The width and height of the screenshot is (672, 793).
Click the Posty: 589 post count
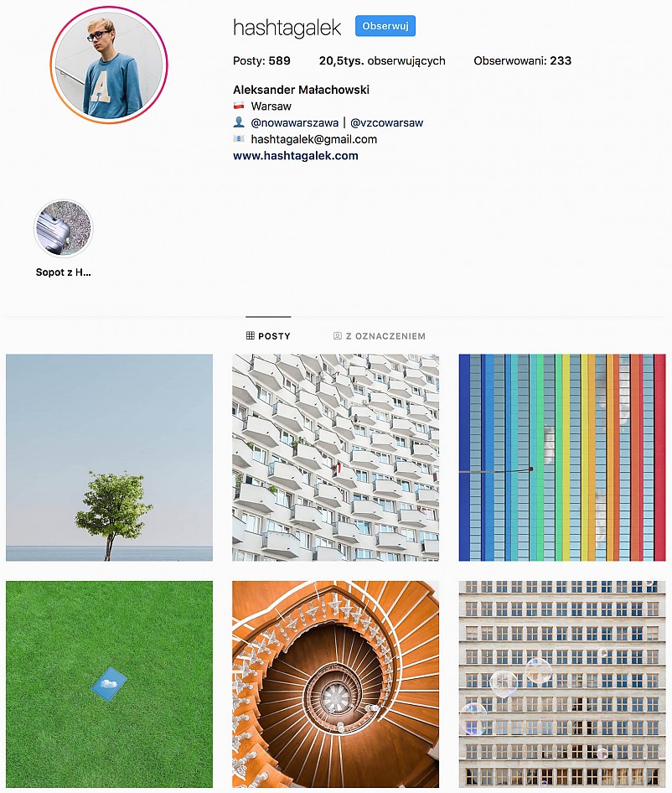pos(261,60)
